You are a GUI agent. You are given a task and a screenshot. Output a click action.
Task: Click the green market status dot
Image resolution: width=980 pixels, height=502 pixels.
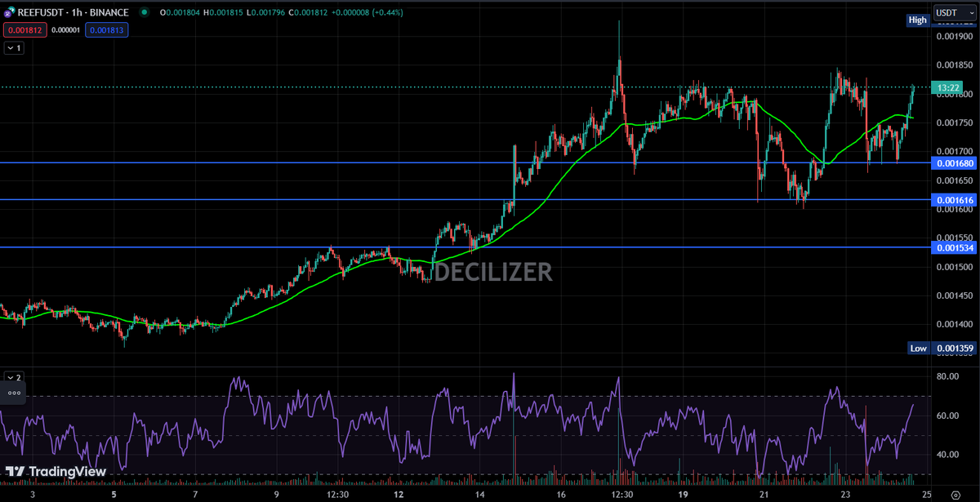[x=145, y=13]
